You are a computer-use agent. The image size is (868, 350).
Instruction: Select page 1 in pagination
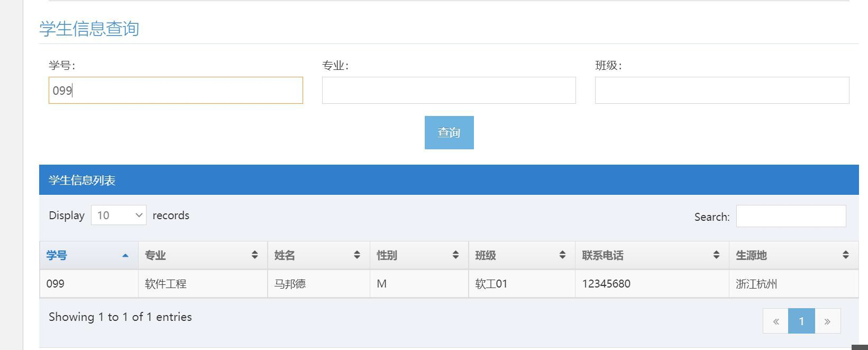(x=801, y=321)
